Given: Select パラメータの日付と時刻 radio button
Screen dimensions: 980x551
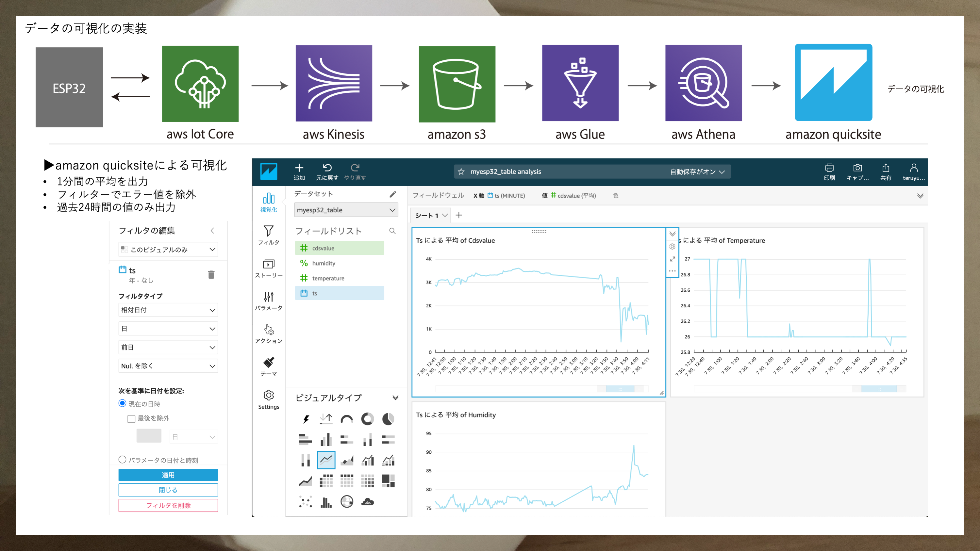Looking at the screenshot, I should click(x=122, y=460).
